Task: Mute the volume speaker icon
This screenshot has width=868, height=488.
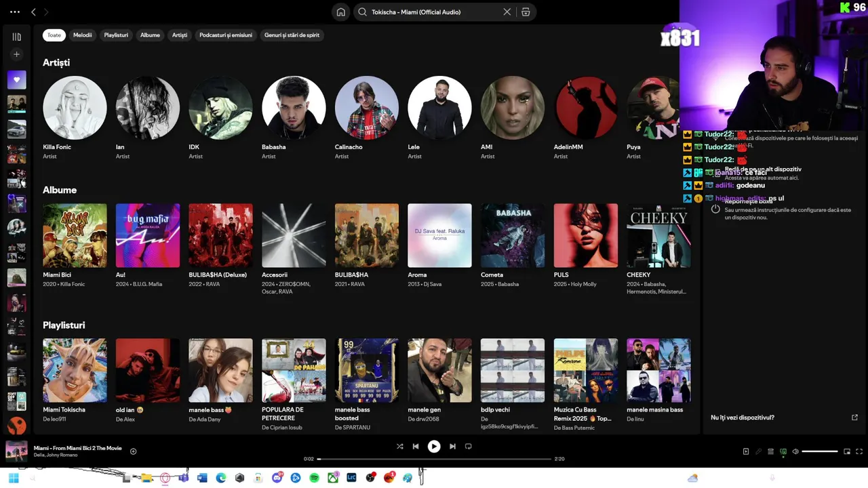Action: [x=795, y=451]
